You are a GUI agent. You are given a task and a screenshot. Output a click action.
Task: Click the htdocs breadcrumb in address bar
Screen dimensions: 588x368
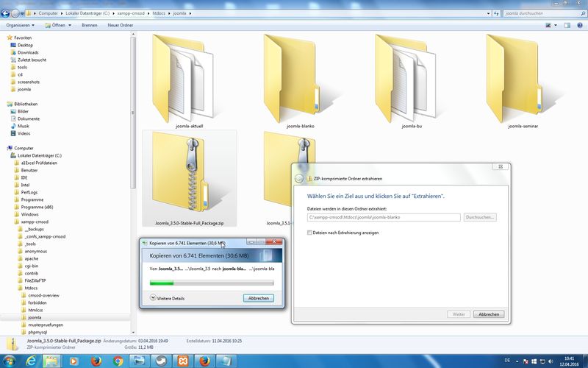point(159,13)
